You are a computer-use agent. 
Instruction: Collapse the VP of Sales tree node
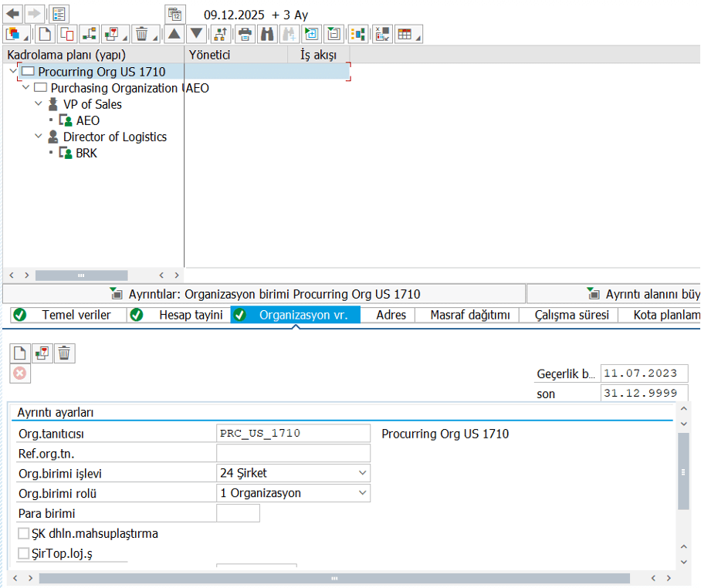39,104
